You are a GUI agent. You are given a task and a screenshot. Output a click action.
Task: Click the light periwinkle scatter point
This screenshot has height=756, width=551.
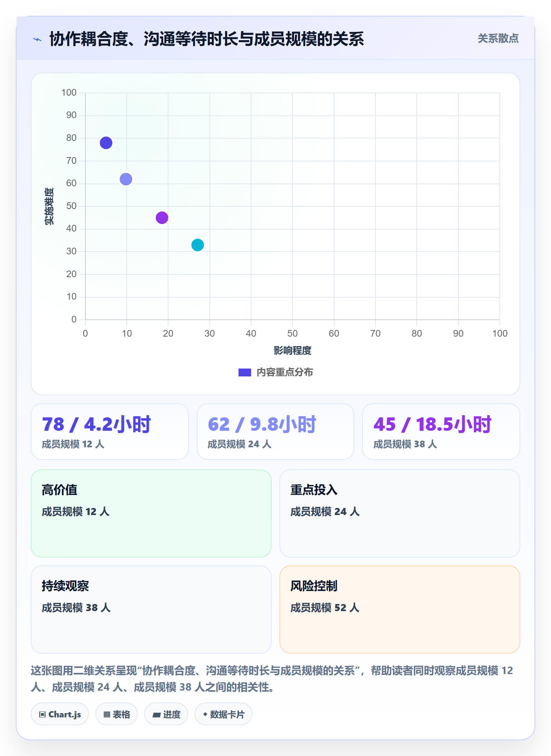pyautogui.click(x=126, y=179)
